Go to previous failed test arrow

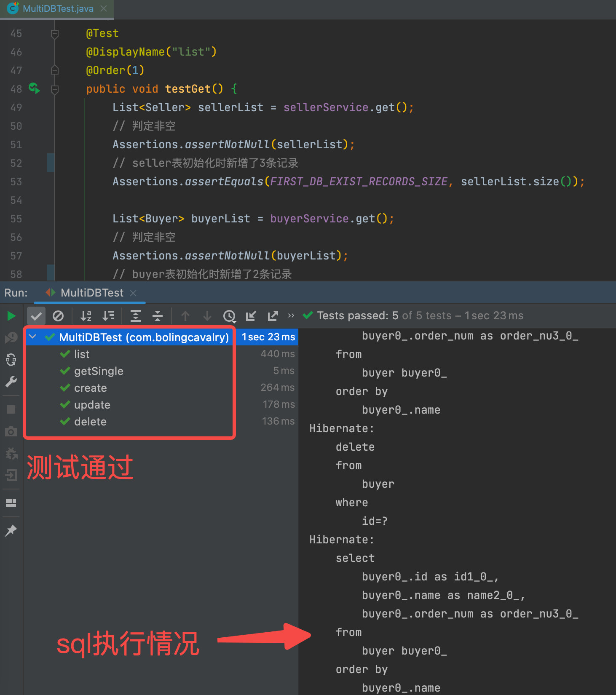(x=185, y=316)
